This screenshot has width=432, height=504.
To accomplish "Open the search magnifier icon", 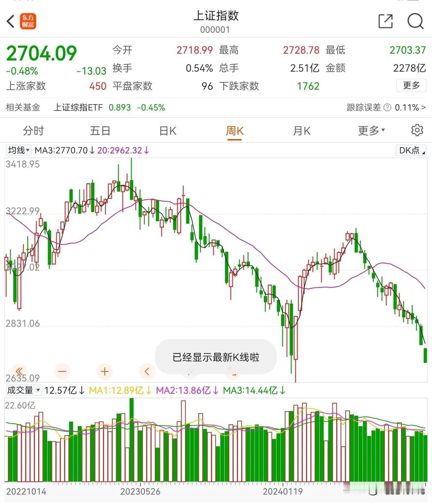I will pos(415,21).
